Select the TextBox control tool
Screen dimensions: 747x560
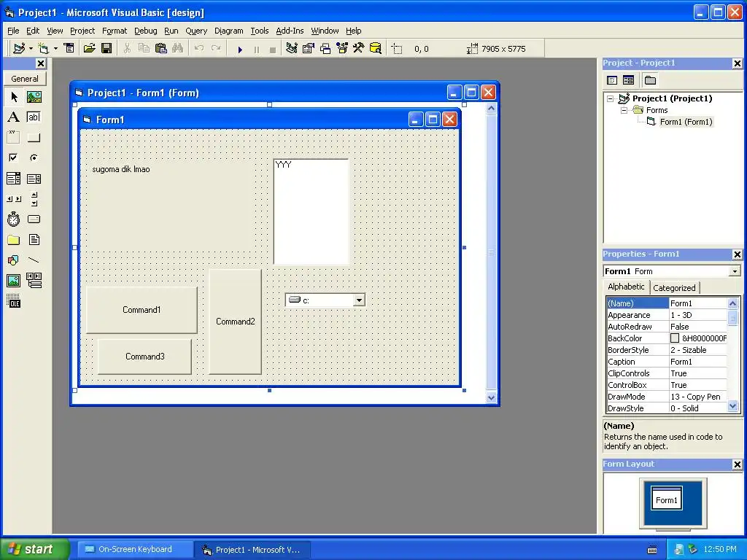tap(34, 117)
